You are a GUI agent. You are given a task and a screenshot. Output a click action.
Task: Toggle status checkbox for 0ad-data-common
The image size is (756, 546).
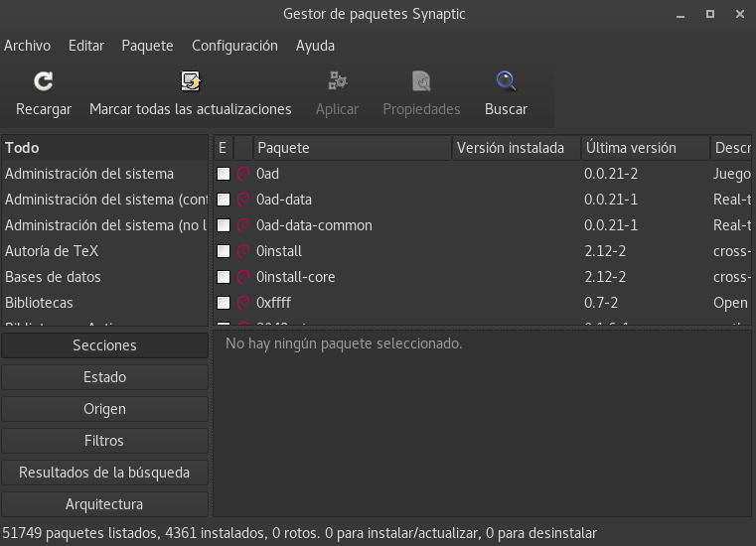coord(224,225)
